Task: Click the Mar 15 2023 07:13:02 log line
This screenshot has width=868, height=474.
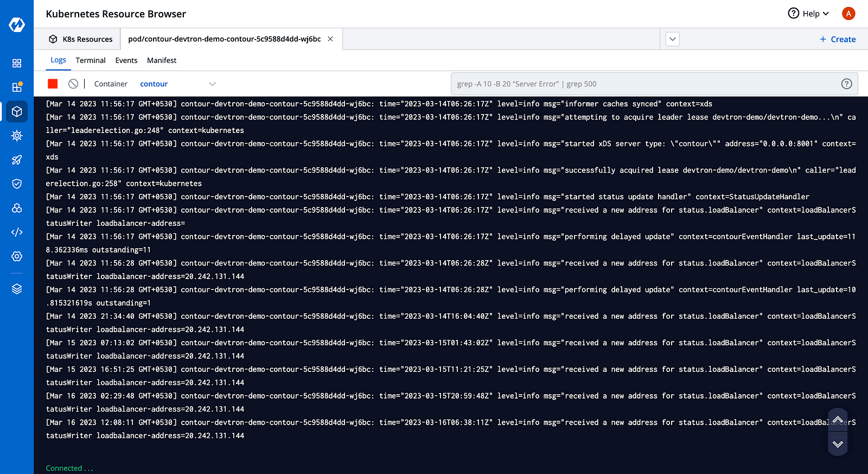Action: [x=451, y=349]
